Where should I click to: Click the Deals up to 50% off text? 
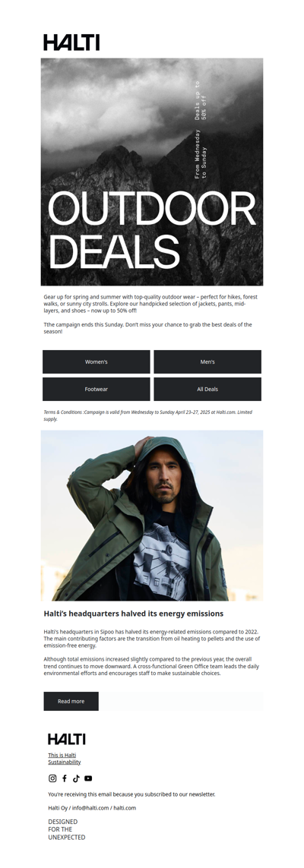201,101
